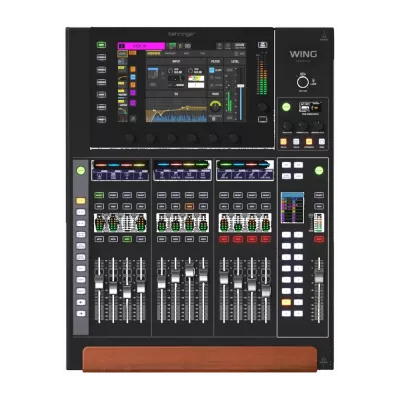
Task: Select the headphone level knob under the WING logo
Action: (x=303, y=82)
